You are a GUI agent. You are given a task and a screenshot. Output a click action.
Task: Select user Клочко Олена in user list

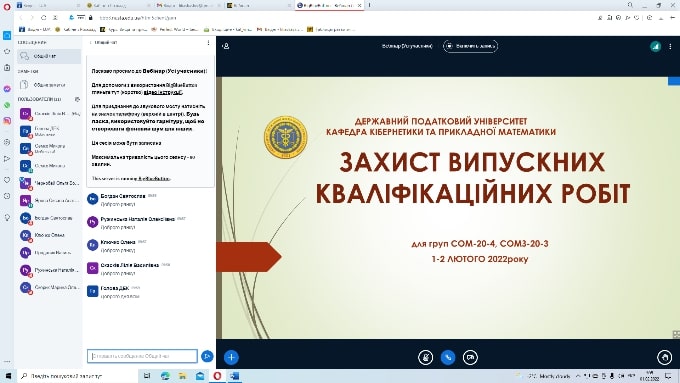[x=49, y=235]
